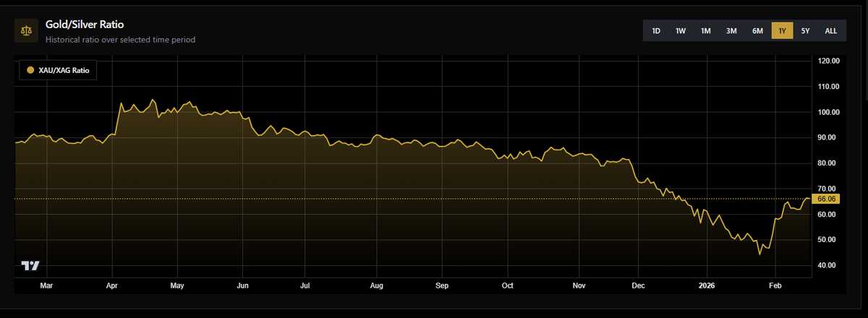Click the 80.00 y-axis label
The height and width of the screenshot is (318, 868).
[828, 163]
